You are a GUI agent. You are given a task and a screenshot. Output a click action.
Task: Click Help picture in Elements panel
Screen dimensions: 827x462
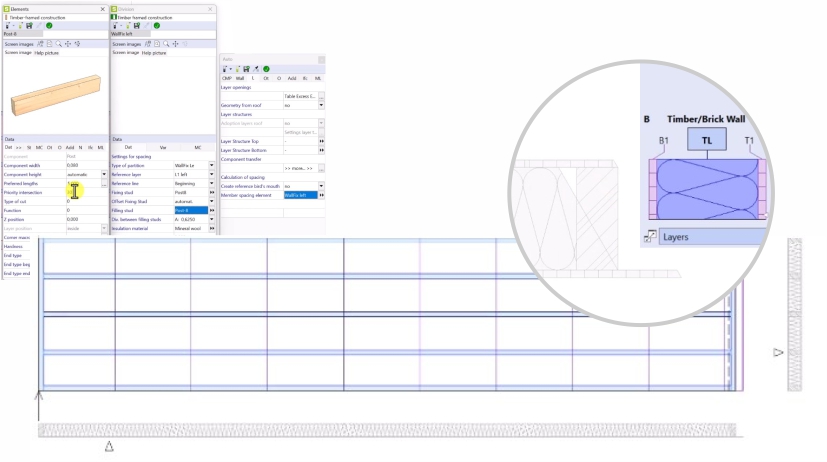[48, 52]
